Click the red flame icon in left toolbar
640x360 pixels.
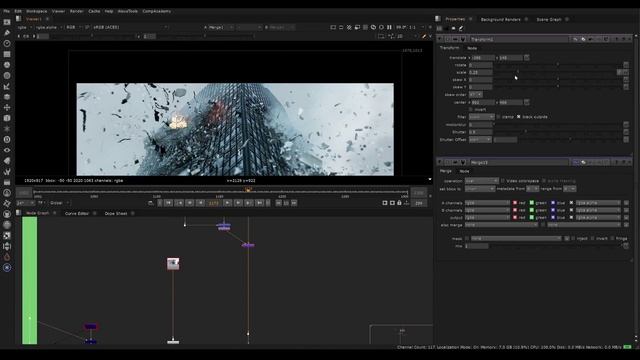pos(7,257)
